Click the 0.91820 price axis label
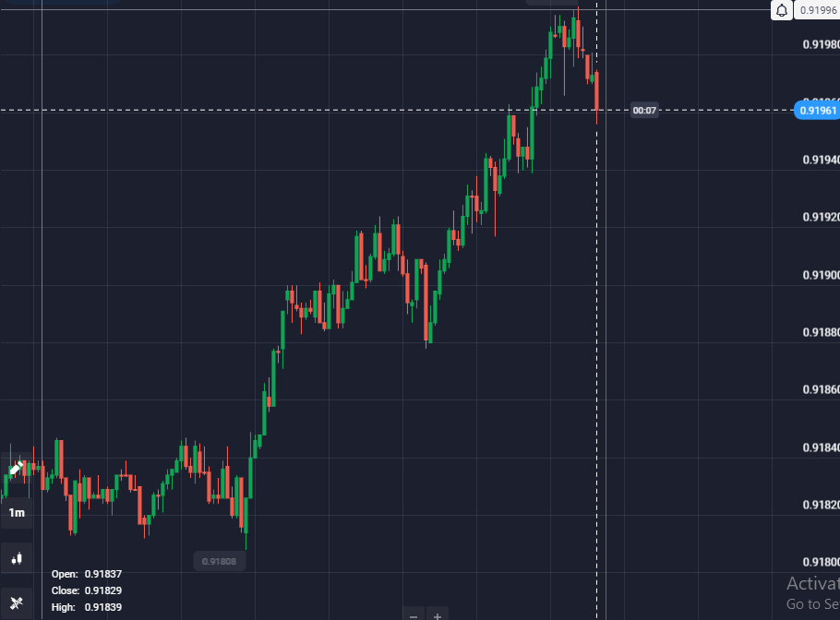This screenshot has width=840, height=620. coord(821,505)
